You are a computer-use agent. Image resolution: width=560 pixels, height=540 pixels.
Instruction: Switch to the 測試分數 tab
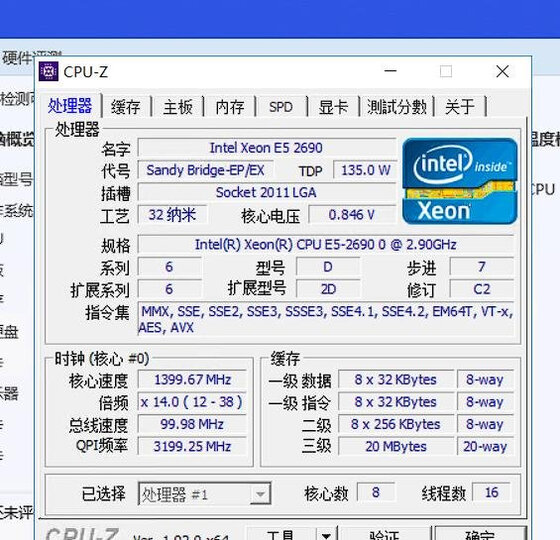pyautogui.click(x=397, y=106)
